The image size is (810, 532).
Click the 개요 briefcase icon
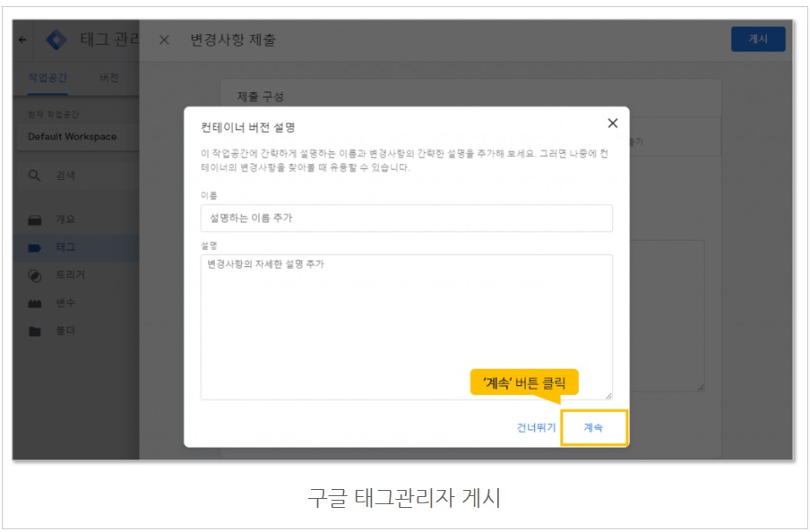pos(35,220)
